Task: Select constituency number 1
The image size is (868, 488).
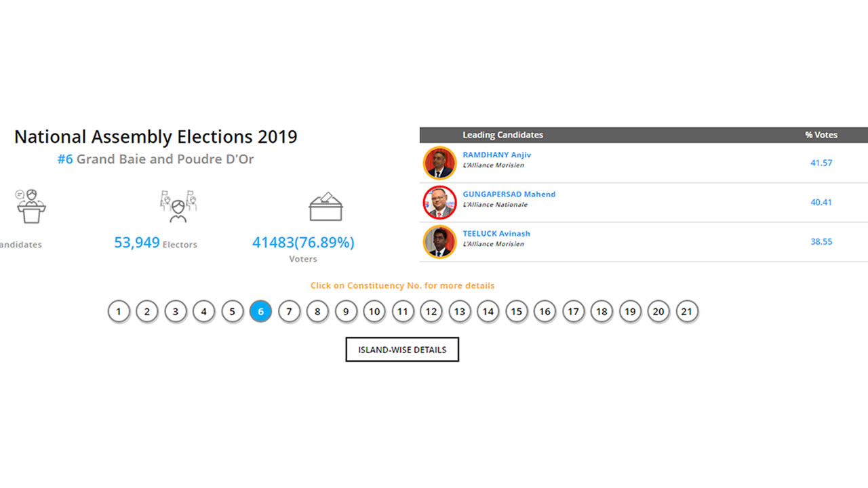Action: 119,312
